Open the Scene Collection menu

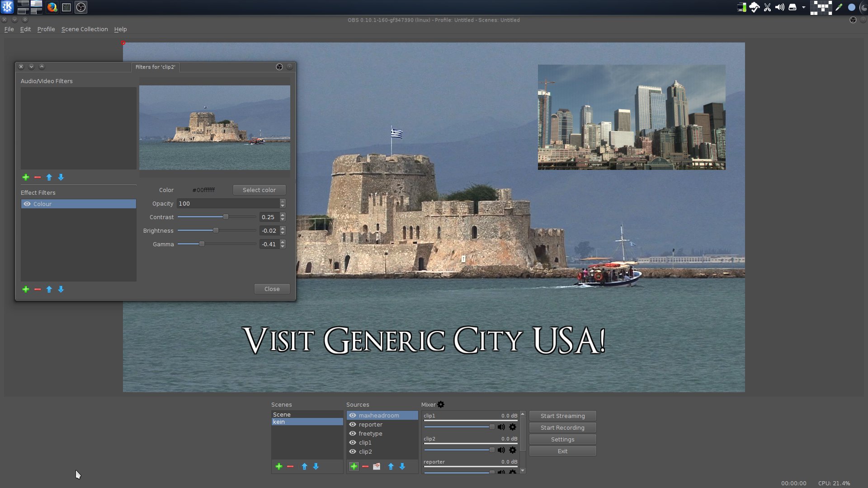[x=85, y=29]
